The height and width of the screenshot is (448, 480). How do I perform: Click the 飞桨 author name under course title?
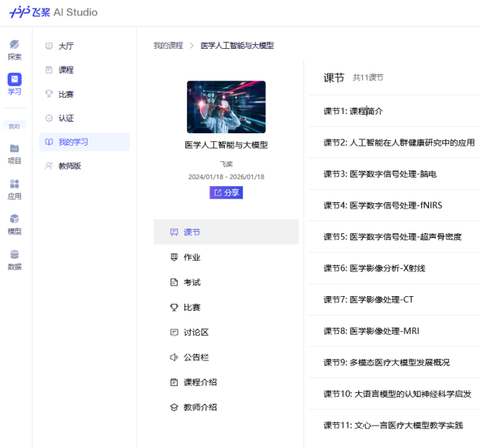point(226,164)
